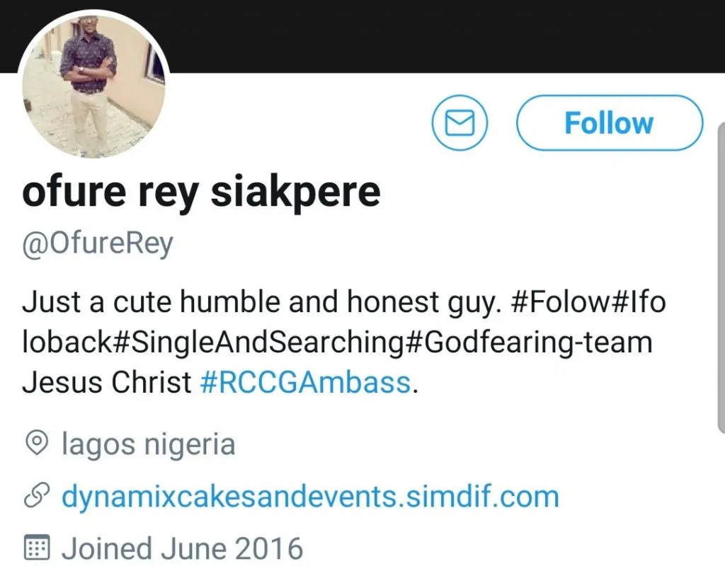Click the black header banner
725x588 pixels.
(425, 35)
